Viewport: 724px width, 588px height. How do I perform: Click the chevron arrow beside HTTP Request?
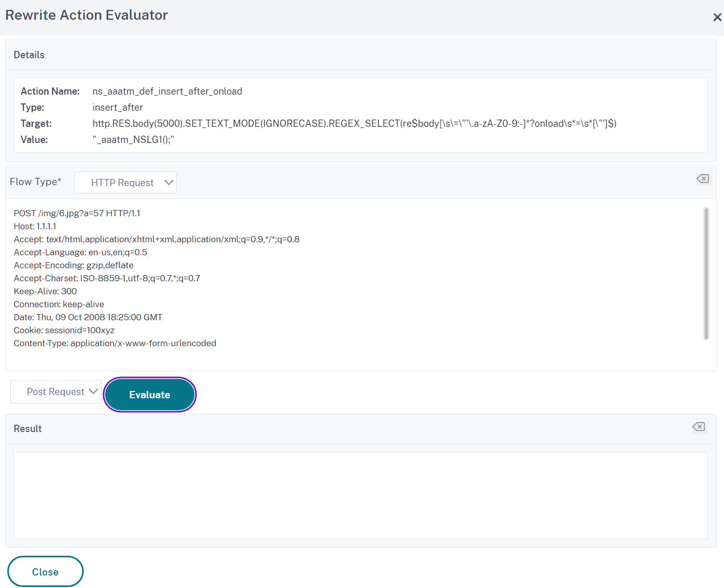click(x=168, y=182)
